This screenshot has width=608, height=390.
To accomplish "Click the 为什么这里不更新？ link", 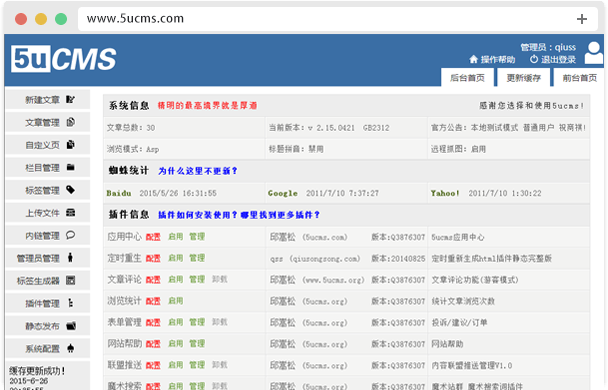I will (198, 171).
